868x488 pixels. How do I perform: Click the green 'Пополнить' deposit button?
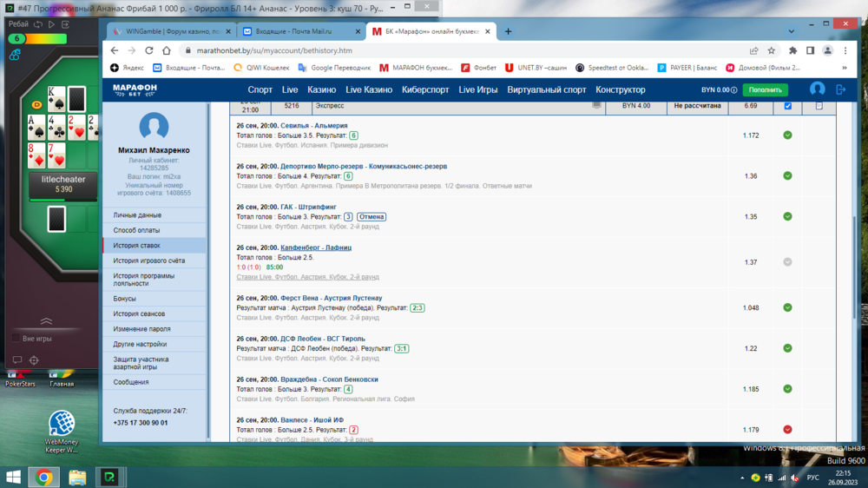(765, 89)
